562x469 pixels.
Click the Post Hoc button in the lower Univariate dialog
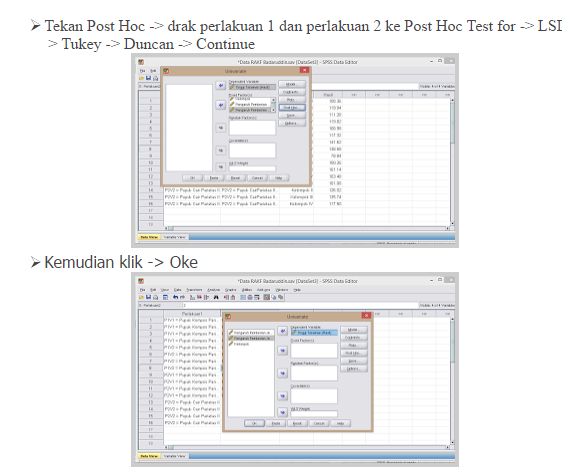tap(353, 353)
